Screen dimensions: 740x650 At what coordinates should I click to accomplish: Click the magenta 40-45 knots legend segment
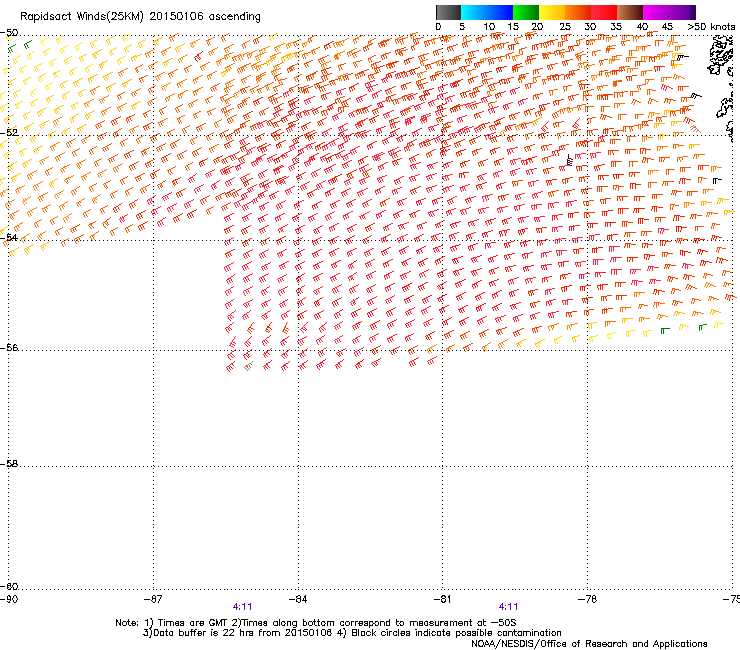tap(656, 12)
